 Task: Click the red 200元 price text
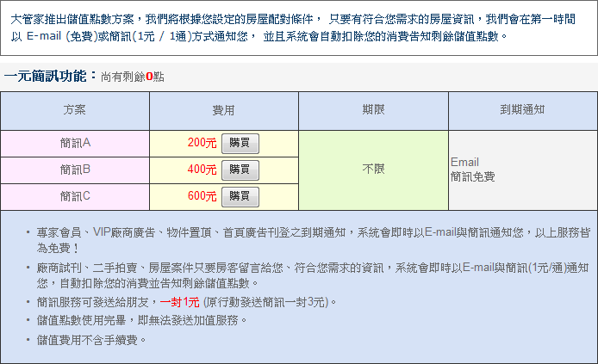202,144
